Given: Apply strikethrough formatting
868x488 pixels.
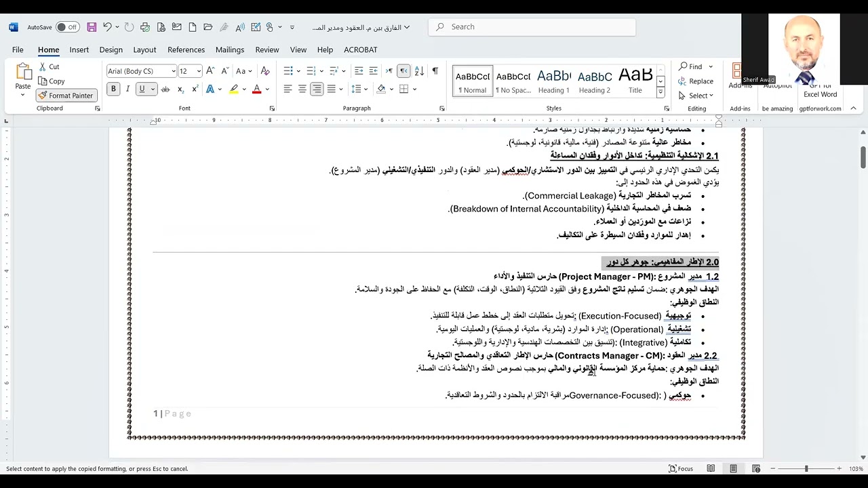Looking at the screenshot, I should click(x=166, y=89).
